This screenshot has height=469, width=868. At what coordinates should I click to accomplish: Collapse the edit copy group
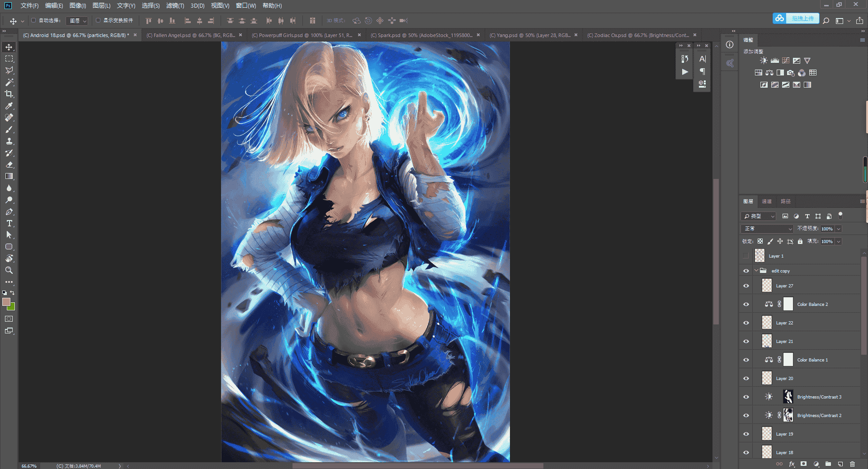coord(756,271)
